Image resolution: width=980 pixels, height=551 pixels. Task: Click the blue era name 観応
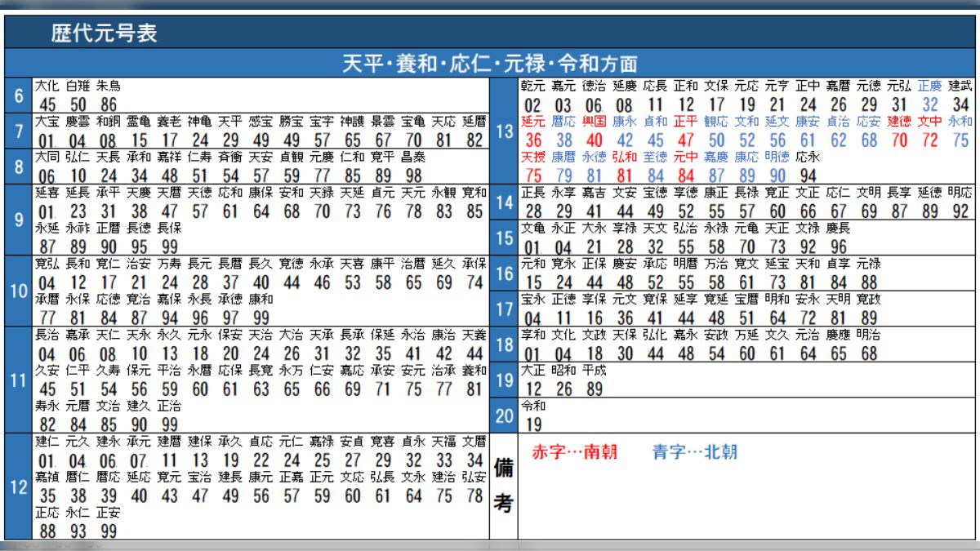coord(716,121)
